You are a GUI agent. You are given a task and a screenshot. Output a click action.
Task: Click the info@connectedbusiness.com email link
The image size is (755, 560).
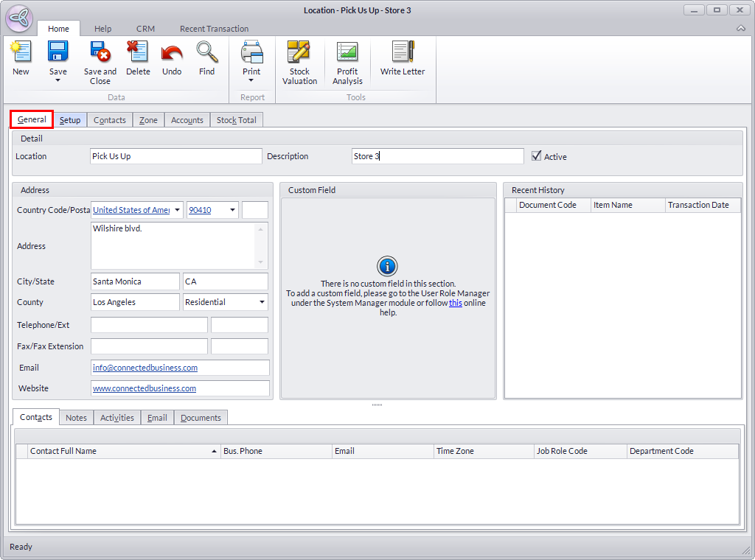[145, 368]
